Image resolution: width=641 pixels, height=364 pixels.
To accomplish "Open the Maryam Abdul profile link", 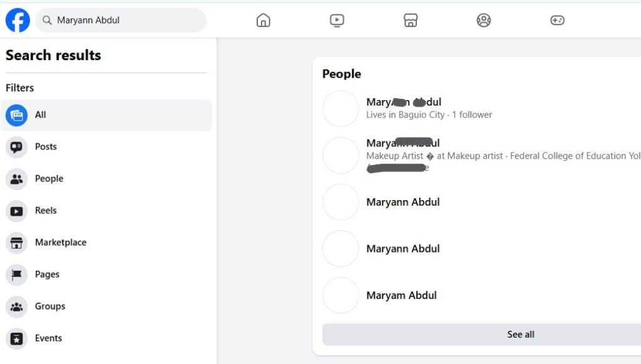I will click(401, 295).
